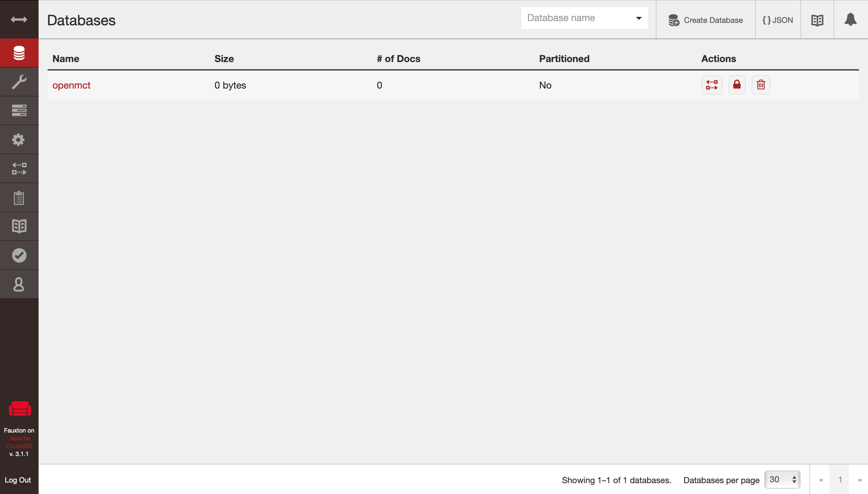Open the openmct database
The image size is (868, 494).
tap(71, 85)
